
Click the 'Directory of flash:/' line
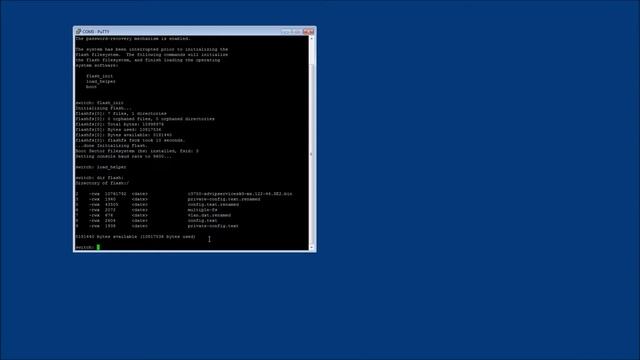(102, 183)
